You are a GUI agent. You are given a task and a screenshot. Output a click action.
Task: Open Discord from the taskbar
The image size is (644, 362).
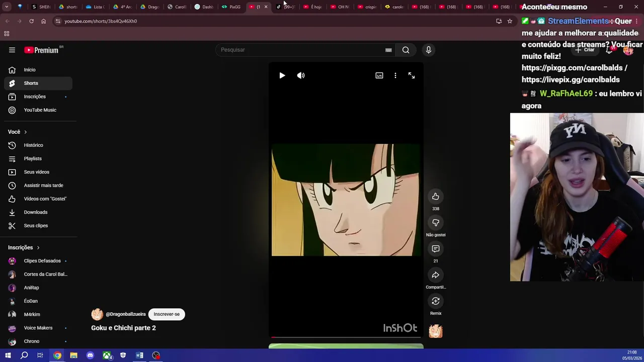click(x=90, y=355)
